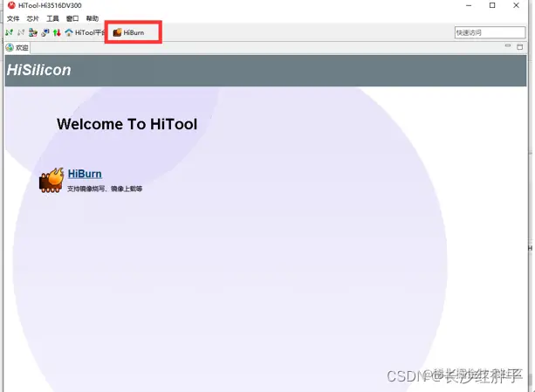
Task: Click the HiTool red app logo
Action: tap(11, 5)
